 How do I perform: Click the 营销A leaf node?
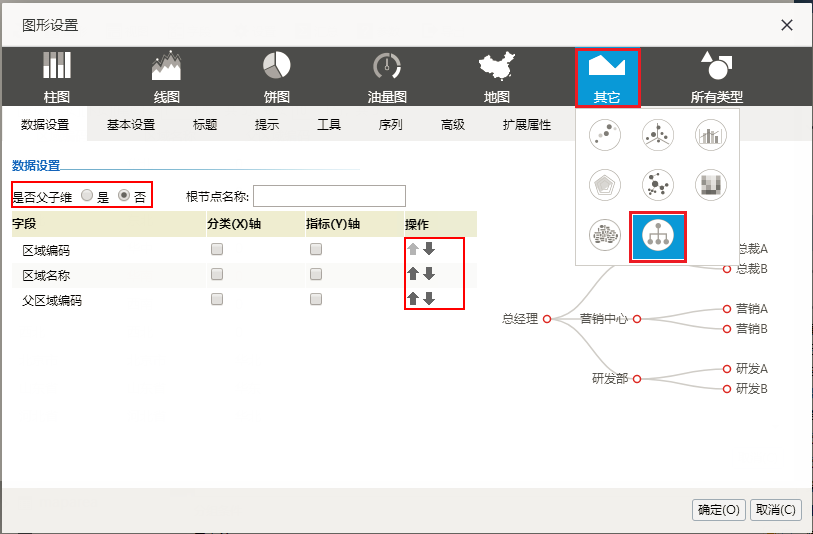pyautogui.click(x=727, y=308)
